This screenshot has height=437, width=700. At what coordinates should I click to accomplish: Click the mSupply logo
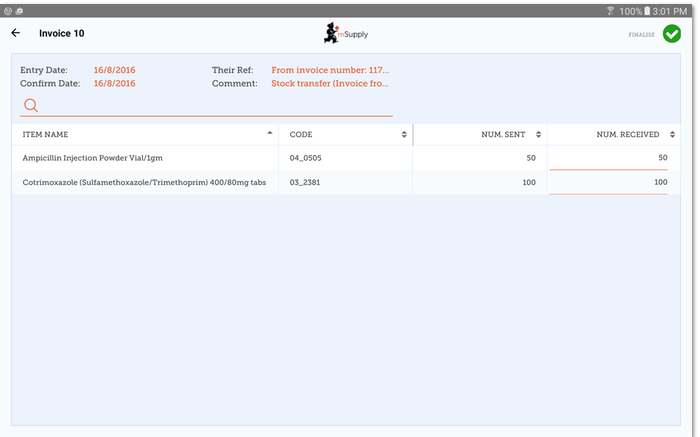click(x=344, y=33)
